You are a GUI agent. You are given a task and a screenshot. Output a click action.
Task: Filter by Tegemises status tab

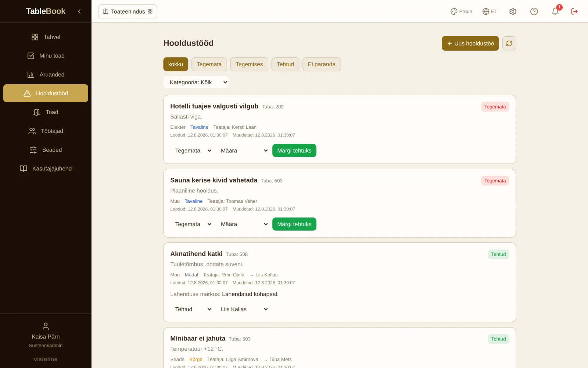tap(249, 64)
